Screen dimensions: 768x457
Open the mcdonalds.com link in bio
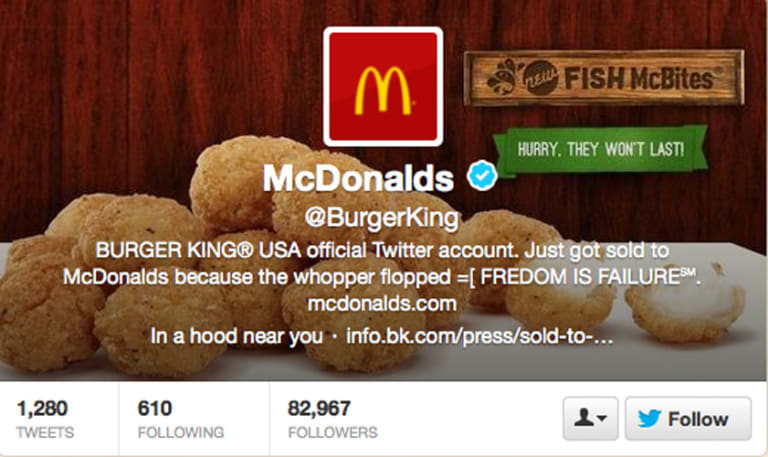382,304
